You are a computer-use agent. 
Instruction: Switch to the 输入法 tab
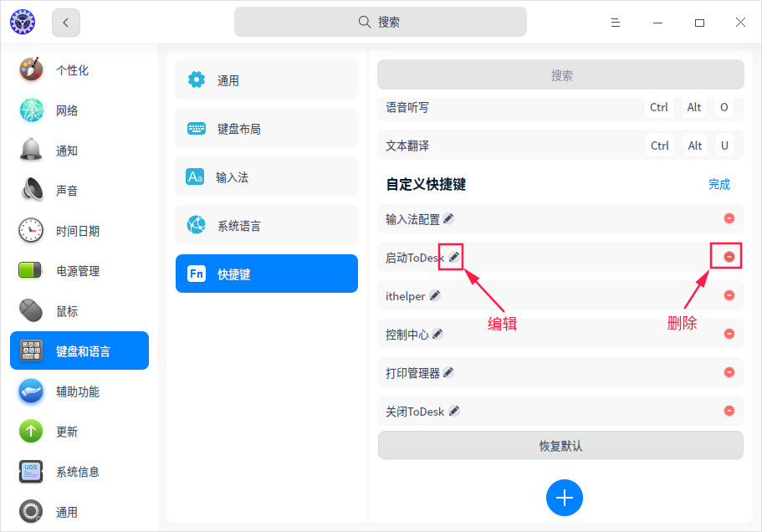(266, 176)
